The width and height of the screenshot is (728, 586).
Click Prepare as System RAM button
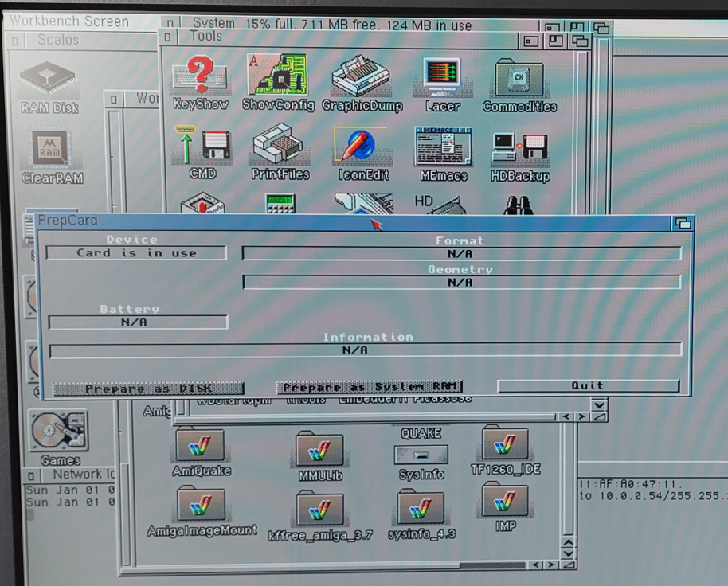[x=370, y=387]
